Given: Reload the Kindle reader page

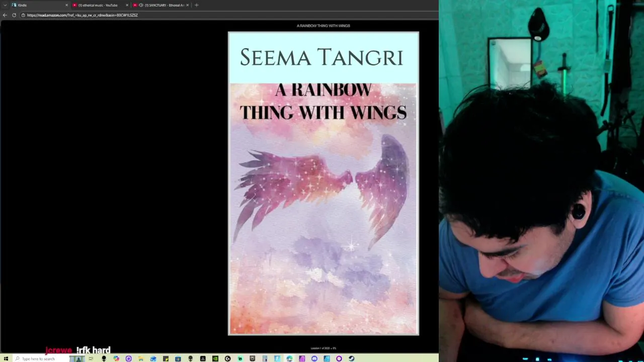Looking at the screenshot, I should (x=14, y=15).
